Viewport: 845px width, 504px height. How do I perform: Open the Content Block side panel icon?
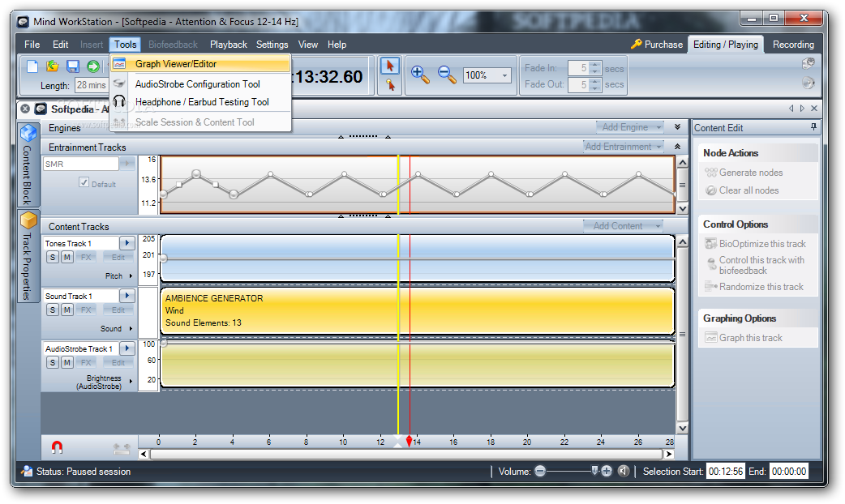[28, 132]
